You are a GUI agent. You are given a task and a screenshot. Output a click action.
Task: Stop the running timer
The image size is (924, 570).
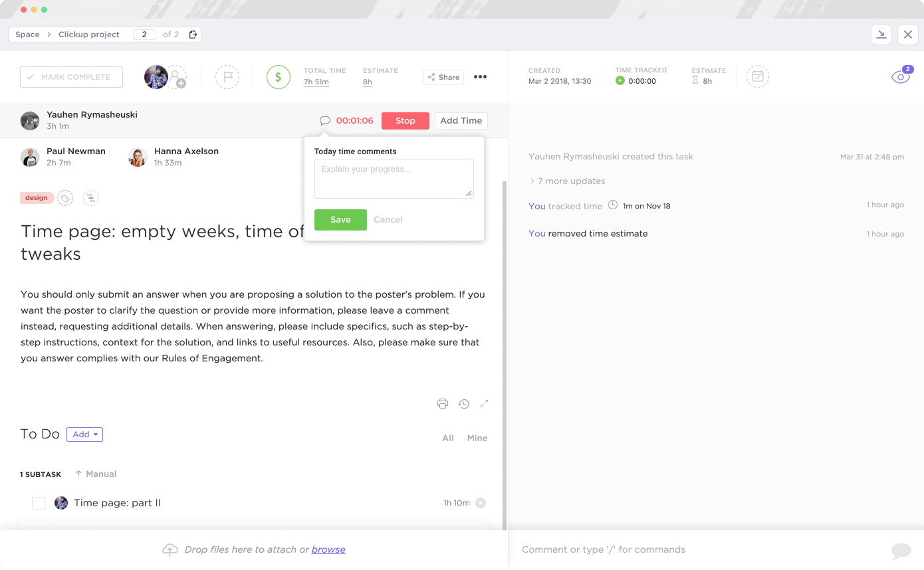405,120
